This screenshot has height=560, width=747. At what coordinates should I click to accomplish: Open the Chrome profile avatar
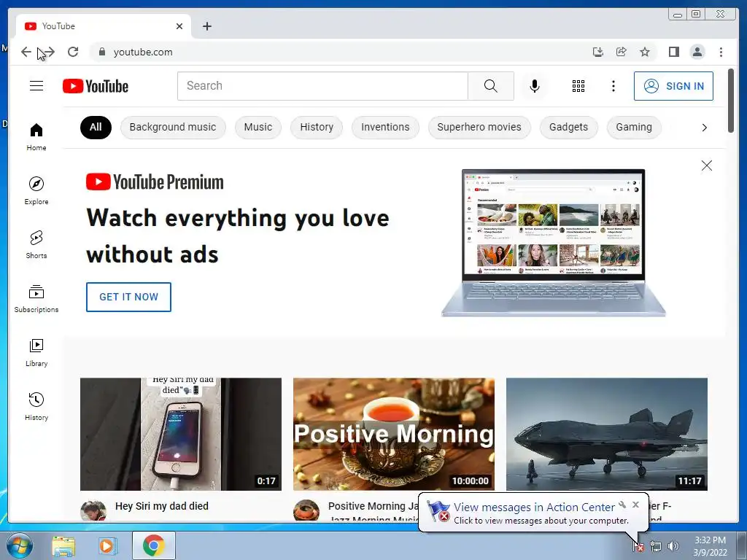click(697, 52)
